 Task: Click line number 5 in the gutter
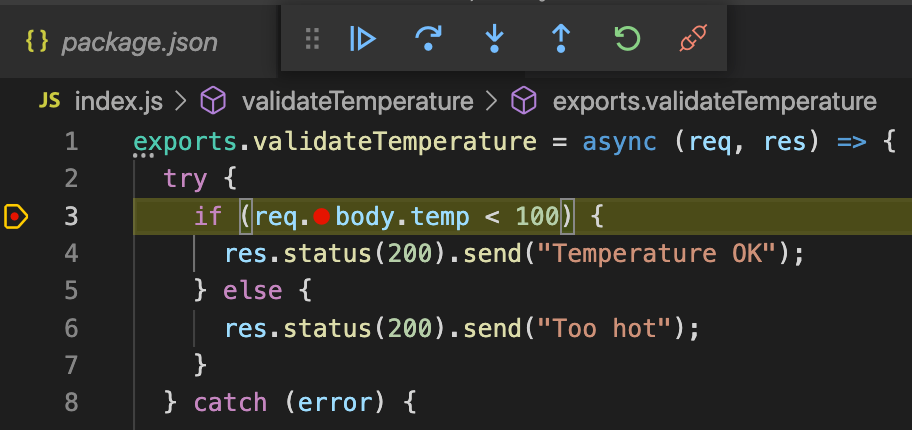(x=70, y=290)
